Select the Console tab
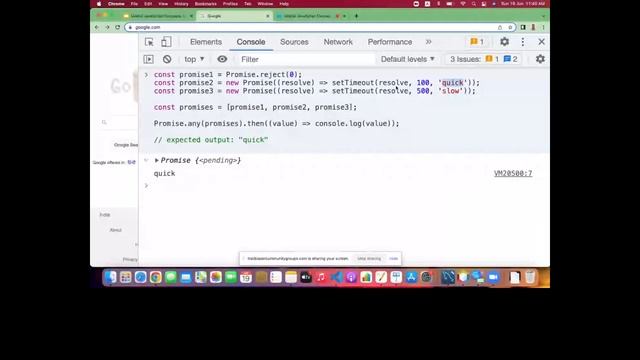This screenshot has width=640, height=360. [251, 42]
